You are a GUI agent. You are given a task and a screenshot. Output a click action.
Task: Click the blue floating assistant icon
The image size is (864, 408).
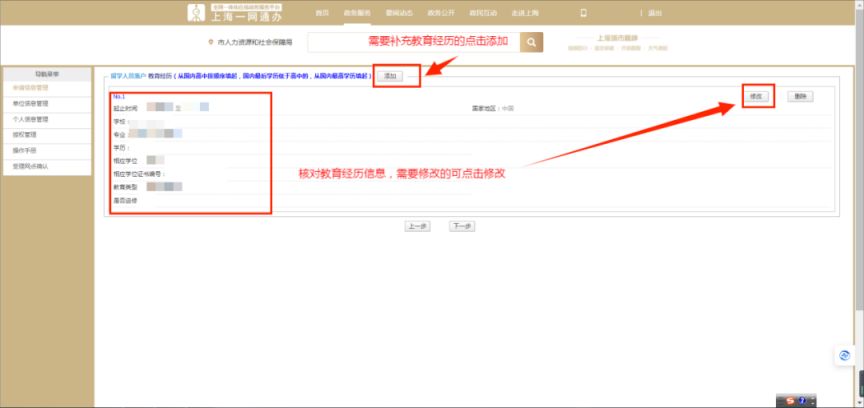click(x=845, y=356)
